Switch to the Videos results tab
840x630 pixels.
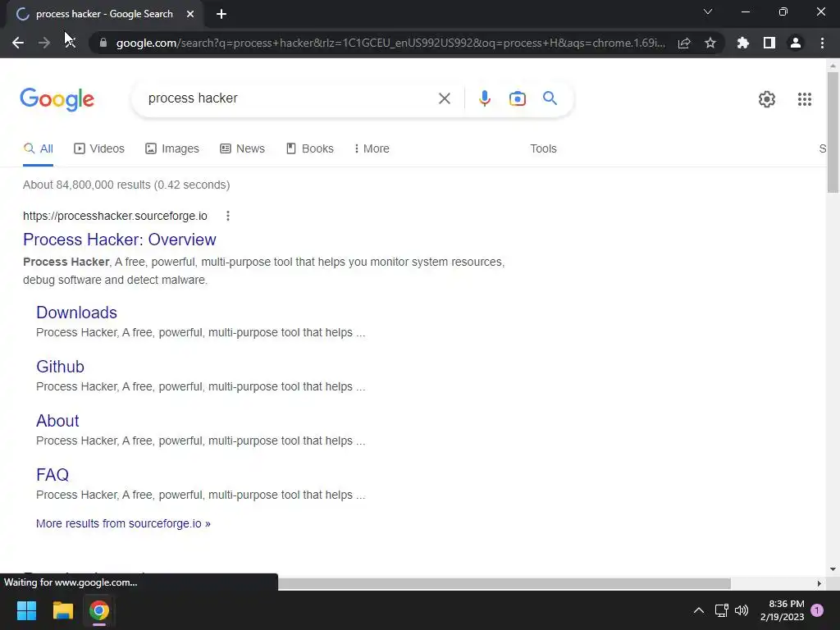(x=99, y=149)
